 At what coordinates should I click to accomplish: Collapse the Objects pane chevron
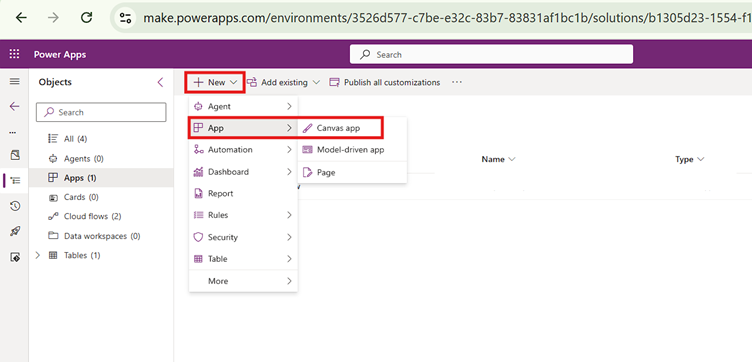click(x=160, y=82)
